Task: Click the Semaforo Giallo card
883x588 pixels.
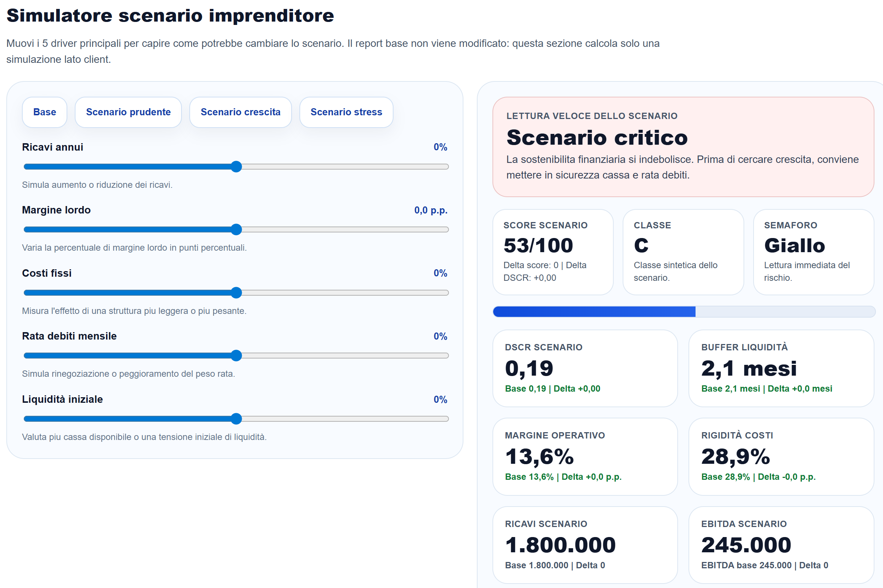Action: click(x=813, y=252)
